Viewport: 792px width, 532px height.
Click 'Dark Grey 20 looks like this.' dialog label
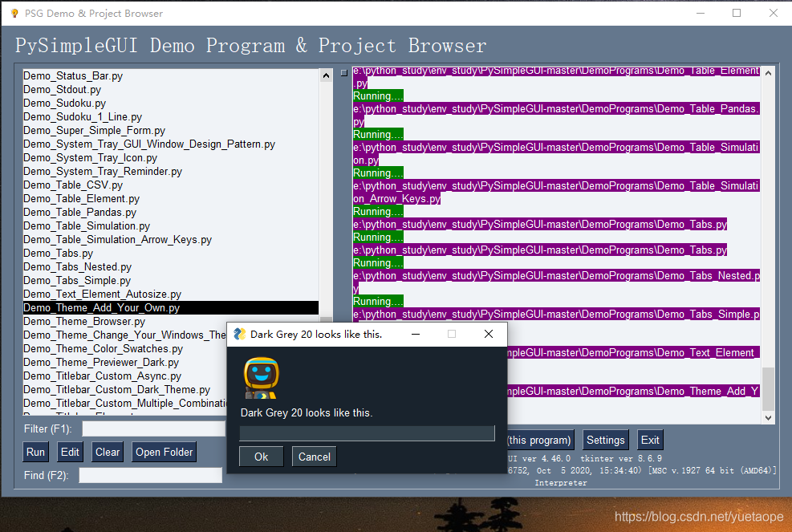coord(307,412)
